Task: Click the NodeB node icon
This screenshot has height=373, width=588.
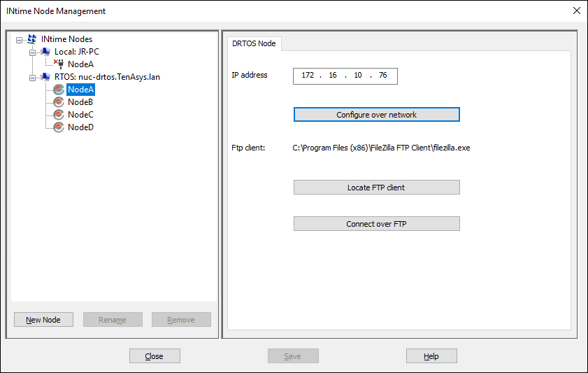Action: click(x=59, y=102)
